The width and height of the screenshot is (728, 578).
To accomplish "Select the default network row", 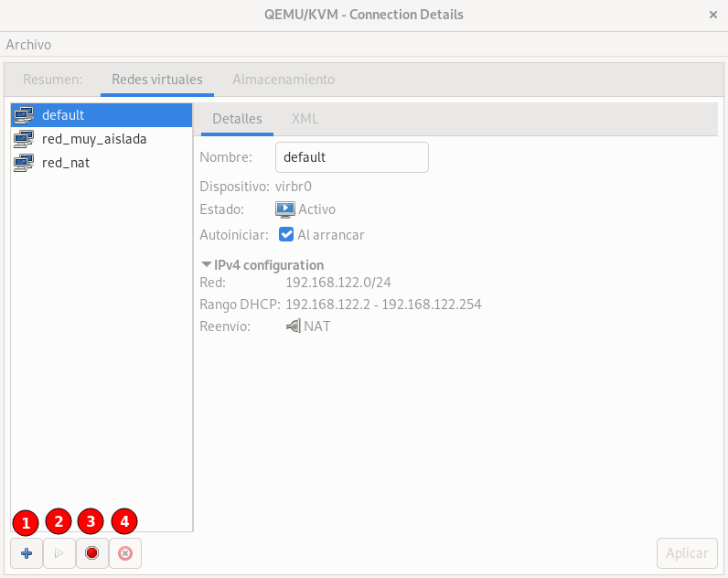I will pos(102,115).
